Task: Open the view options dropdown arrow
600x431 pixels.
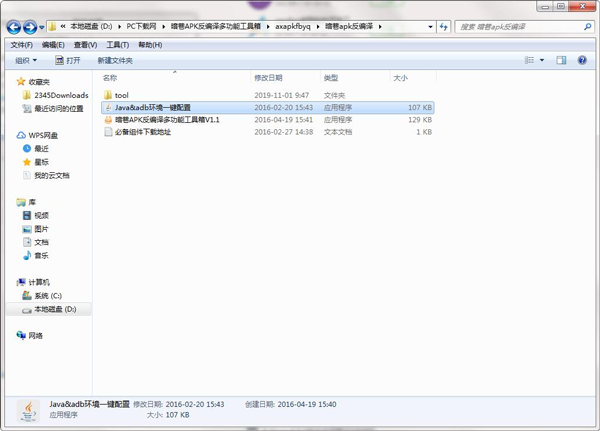Action: point(542,60)
